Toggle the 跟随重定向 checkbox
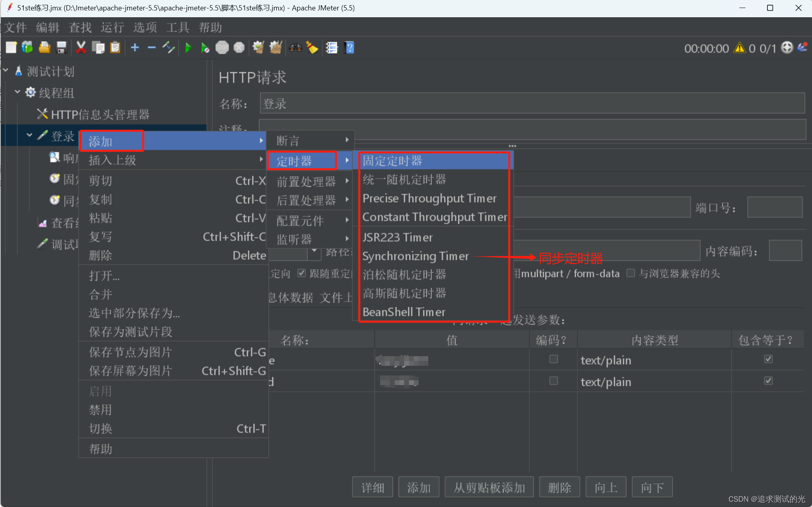 [x=302, y=273]
